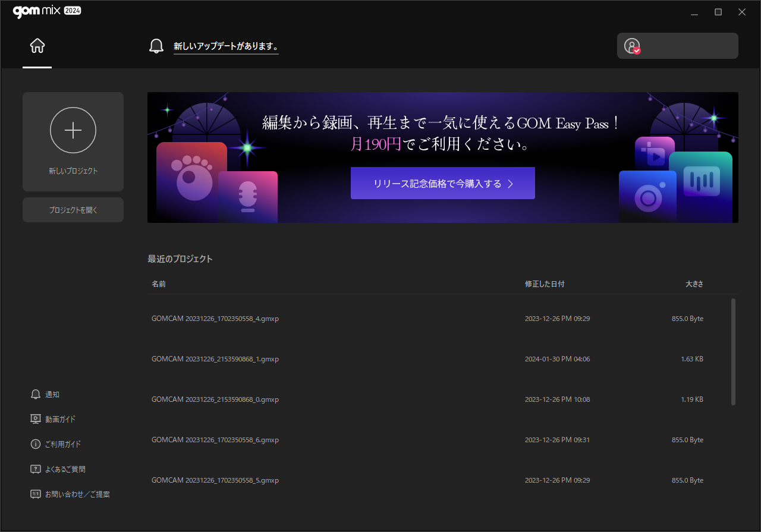Click the 動画ガイド monitor icon
Image resolution: width=761 pixels, height=532 pixels.
[x=36, y=419]
